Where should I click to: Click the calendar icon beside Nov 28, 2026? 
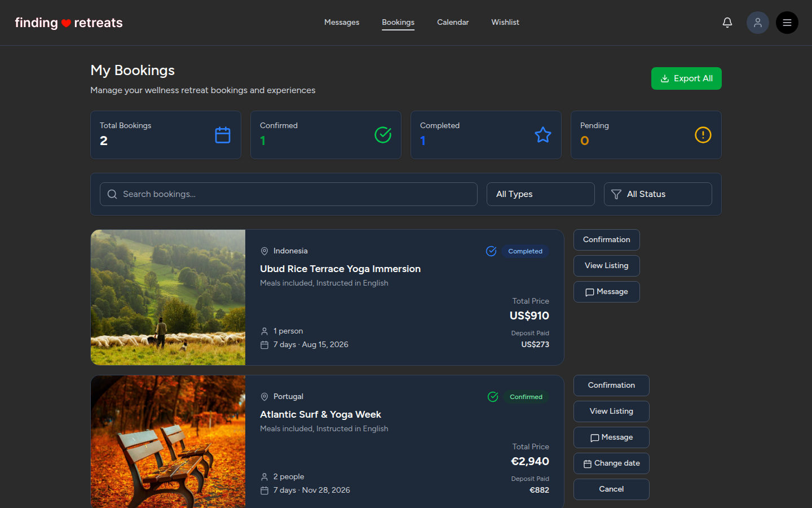coord(264,491)
